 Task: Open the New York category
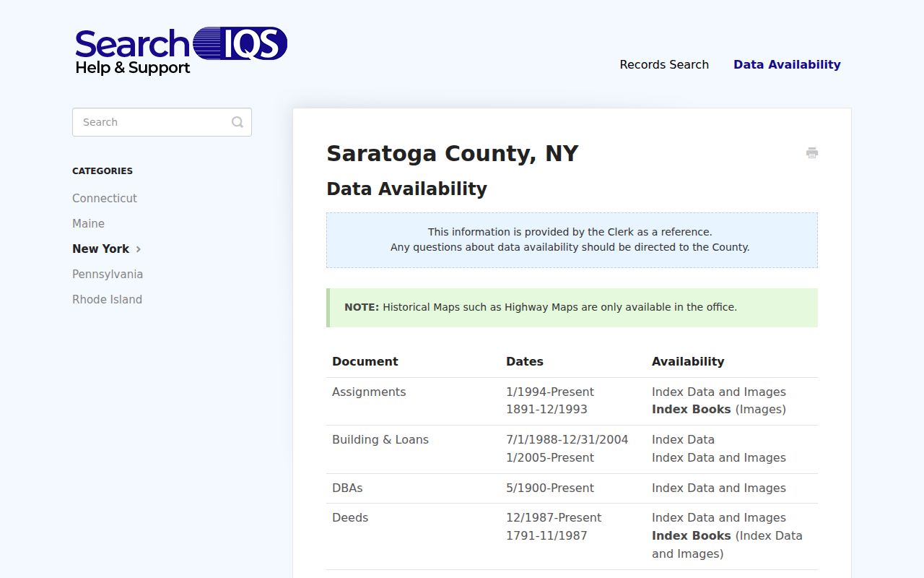[100, 249]
